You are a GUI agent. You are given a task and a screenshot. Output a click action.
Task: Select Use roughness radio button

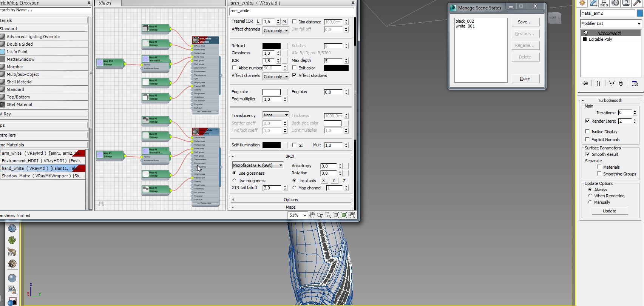[234, 181]
